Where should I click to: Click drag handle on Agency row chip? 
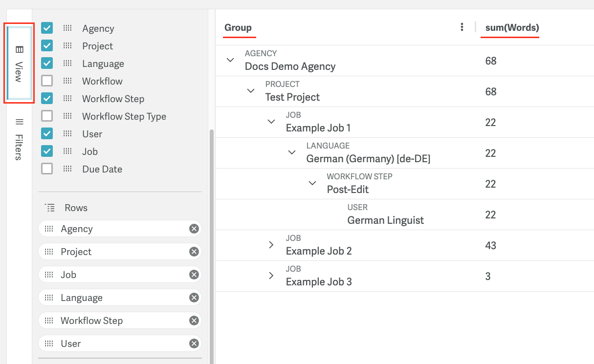[49, 229]
